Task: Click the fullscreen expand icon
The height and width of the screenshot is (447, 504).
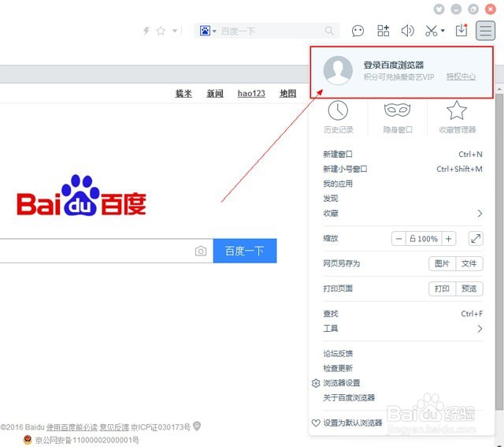Action: 476,239
